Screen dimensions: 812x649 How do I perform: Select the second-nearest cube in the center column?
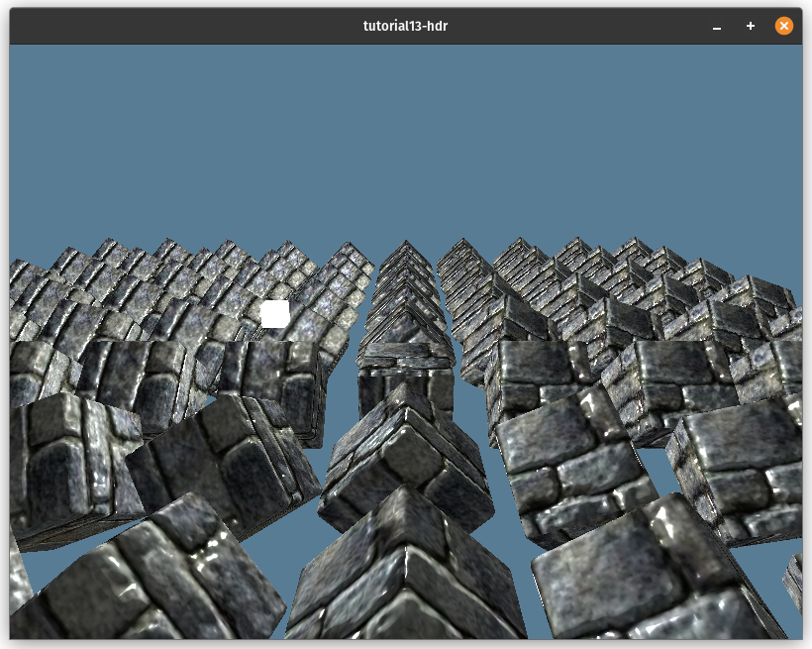(406, 456)
